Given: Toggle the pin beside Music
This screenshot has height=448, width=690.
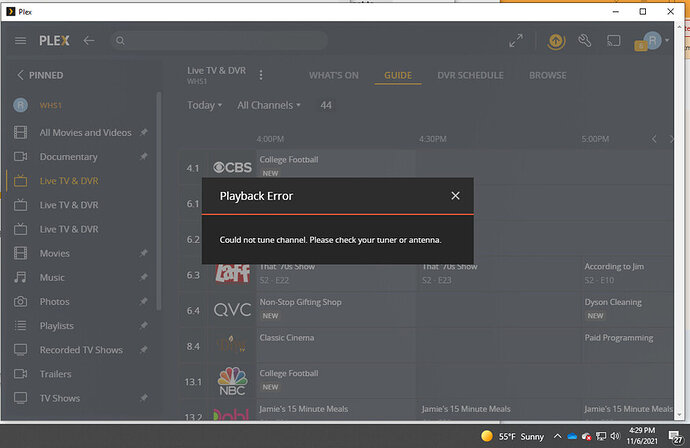Looking at the screenshot, I should point(144,277).
